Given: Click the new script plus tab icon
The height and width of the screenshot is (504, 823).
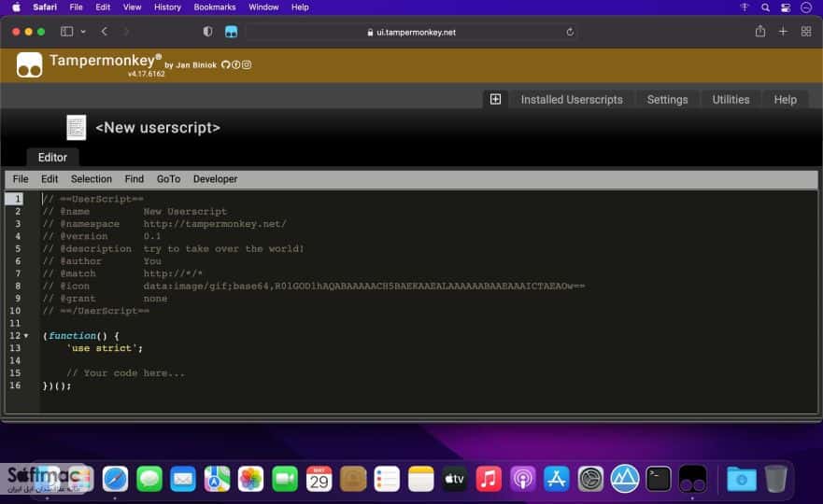Looking at the screenshot, I should point(495,99).
